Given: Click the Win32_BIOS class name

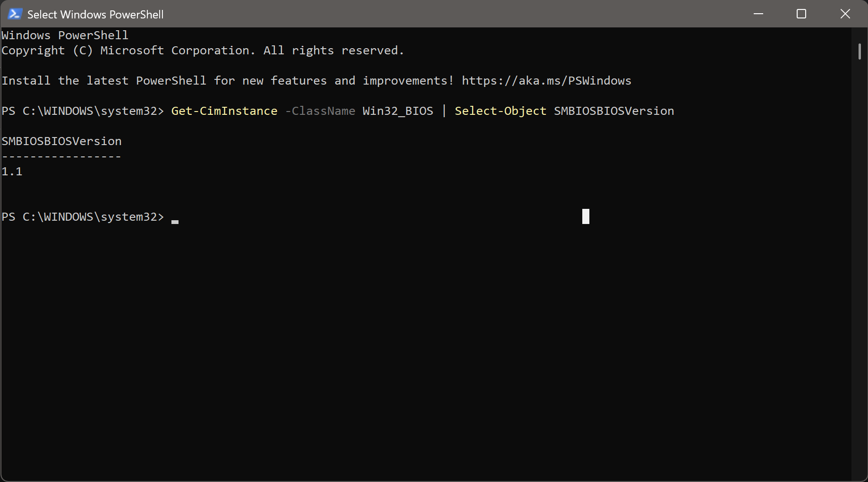Looking at the screenshot, I should pos(398,111).
